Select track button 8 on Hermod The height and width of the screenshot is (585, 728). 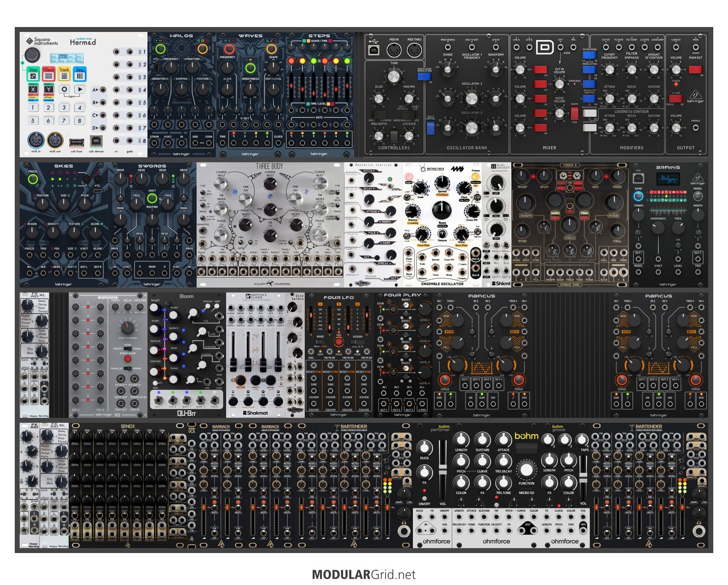coord(80,120)
